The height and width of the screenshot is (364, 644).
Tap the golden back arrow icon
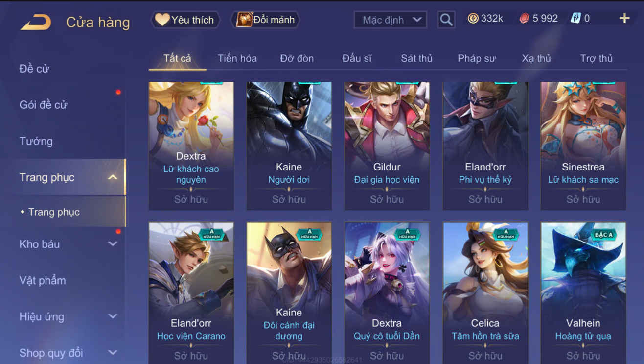point(36,22)
